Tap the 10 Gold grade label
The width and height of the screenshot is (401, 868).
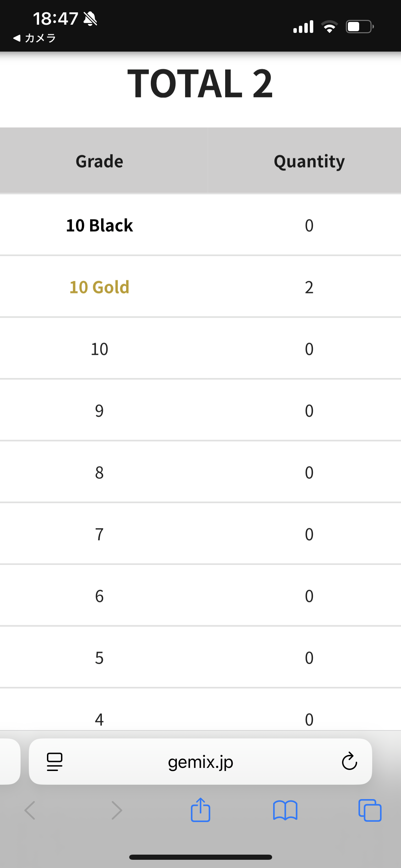tap(99, 287)
